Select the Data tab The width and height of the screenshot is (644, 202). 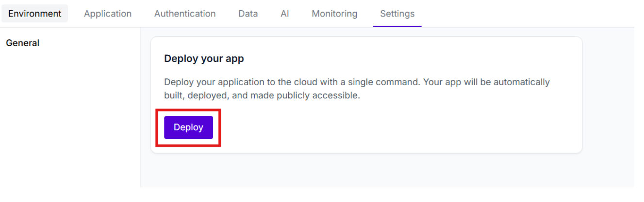[x=248, y=14]
